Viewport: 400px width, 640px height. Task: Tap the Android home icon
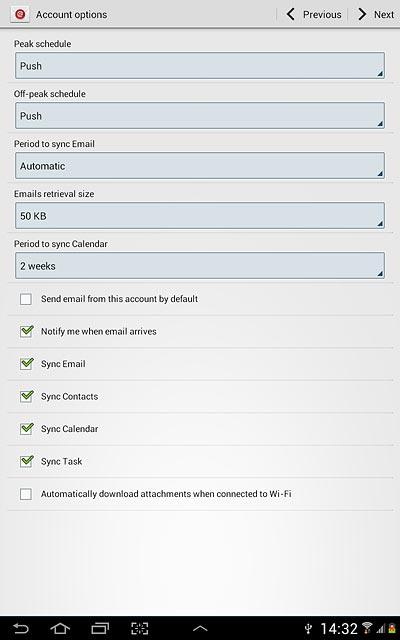pos(60,628)
